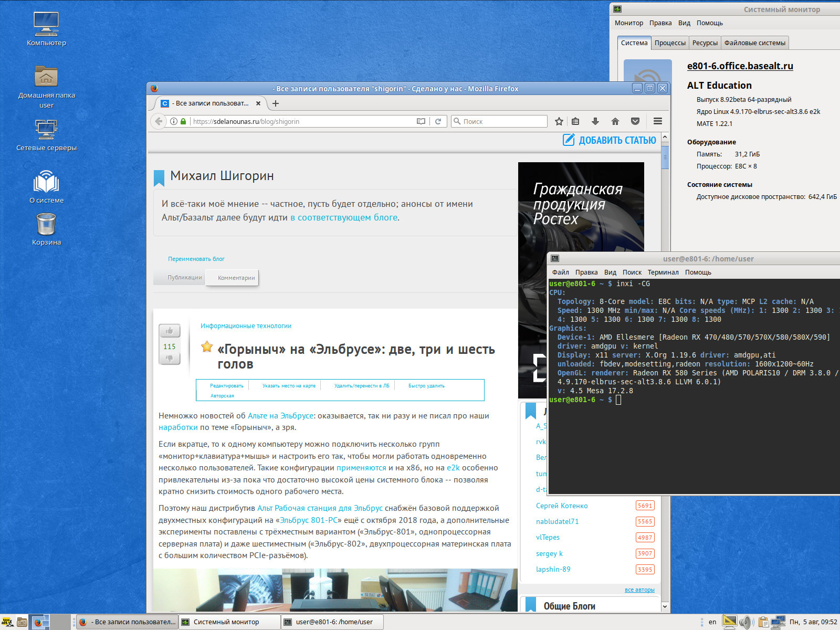Switch to the Процессы tab
This screenshot has width=840, height=630.
(670, 43)
